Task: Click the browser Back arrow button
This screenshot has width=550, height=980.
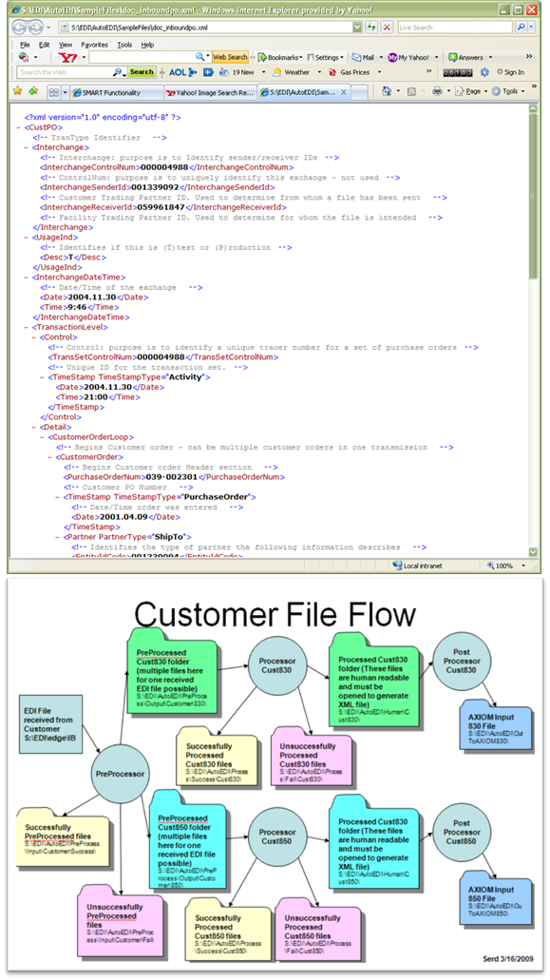Action: coord(19,28)
